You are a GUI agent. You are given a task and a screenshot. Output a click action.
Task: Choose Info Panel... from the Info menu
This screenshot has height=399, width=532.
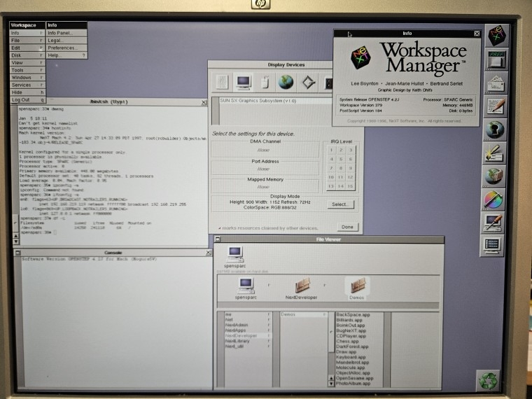click(x=66, y=33)
